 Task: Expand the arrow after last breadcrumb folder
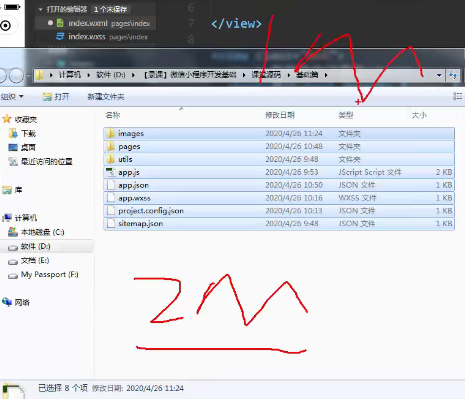[x=326, y=75]
